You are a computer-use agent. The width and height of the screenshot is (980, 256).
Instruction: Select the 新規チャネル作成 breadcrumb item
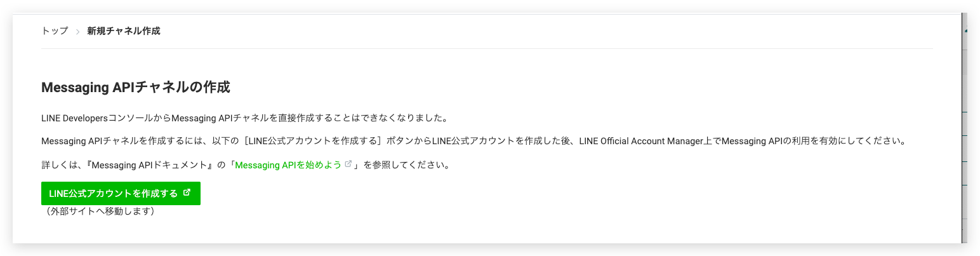tap(124, 30)
